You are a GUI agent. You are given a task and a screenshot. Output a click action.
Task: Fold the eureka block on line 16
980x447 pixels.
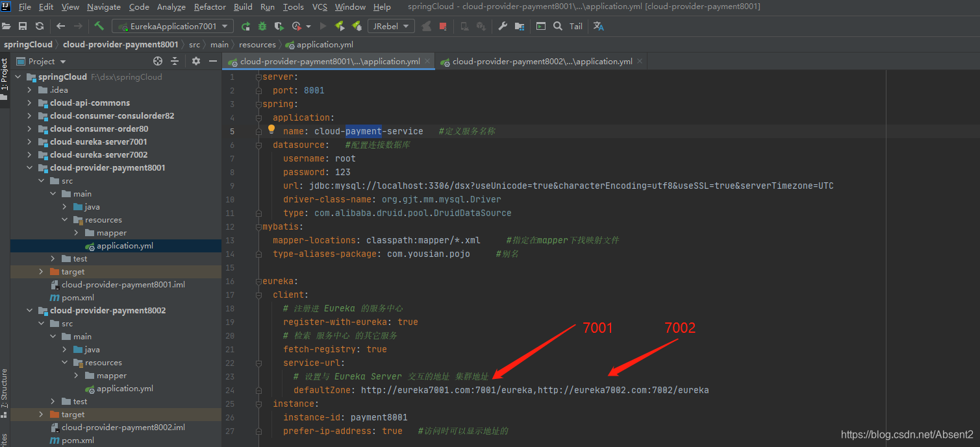click(x=258, y=281)
